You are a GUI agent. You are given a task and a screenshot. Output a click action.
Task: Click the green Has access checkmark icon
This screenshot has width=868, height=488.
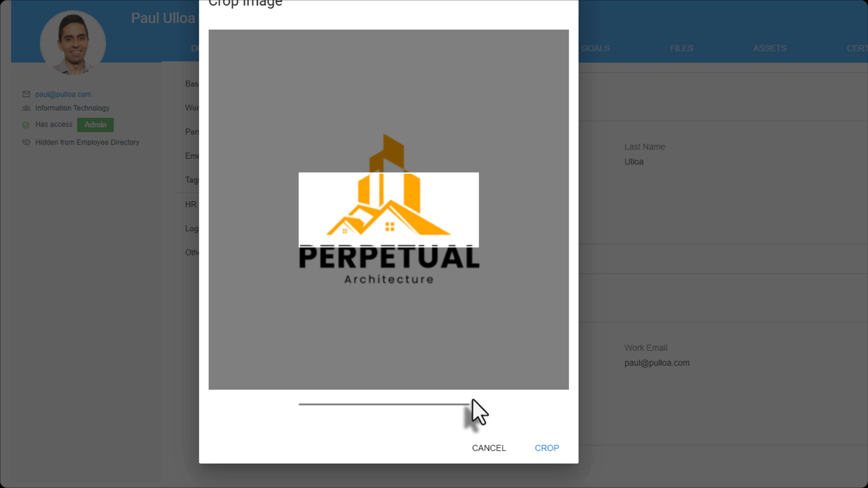pyautogui.click(x=26, y=125)
